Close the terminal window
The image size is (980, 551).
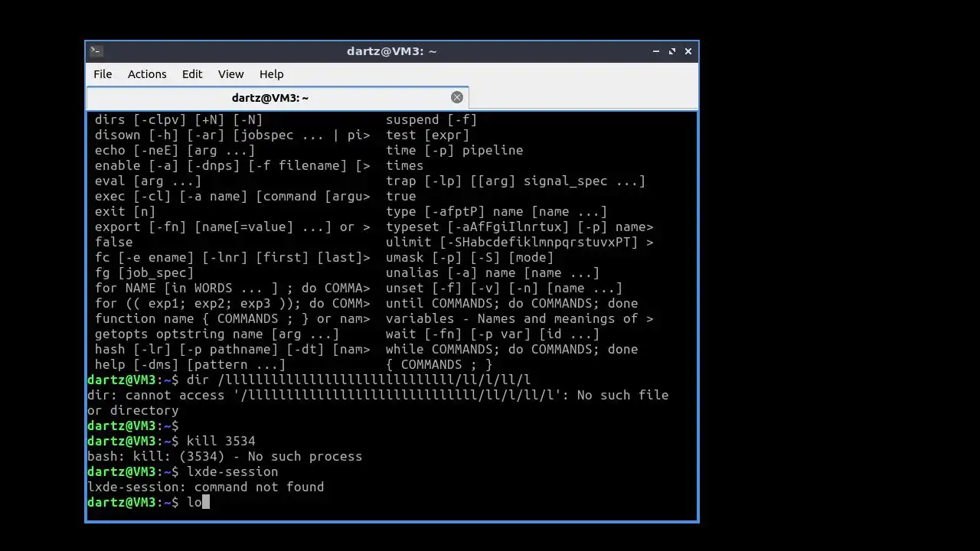pos(688,51)
